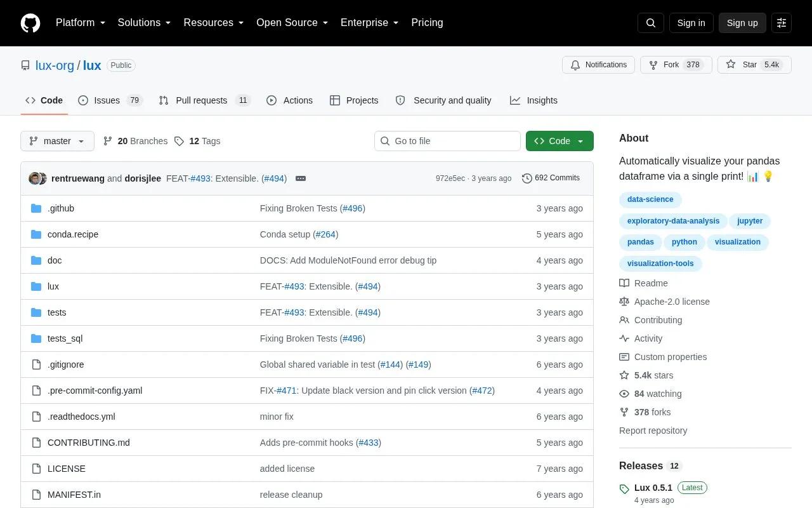Switch to the Issues tab
The height and width of the screenshot is (508, 812).
(x=110, y=100)
